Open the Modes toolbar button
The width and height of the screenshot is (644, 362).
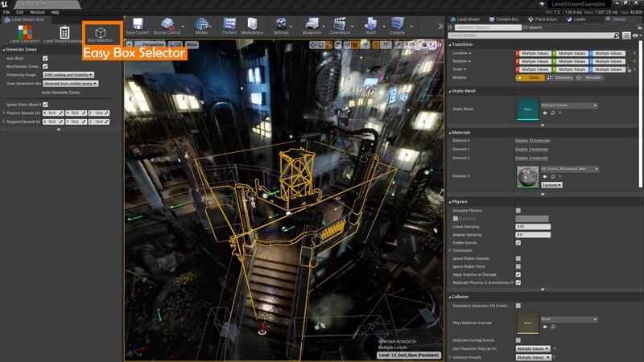201,27
